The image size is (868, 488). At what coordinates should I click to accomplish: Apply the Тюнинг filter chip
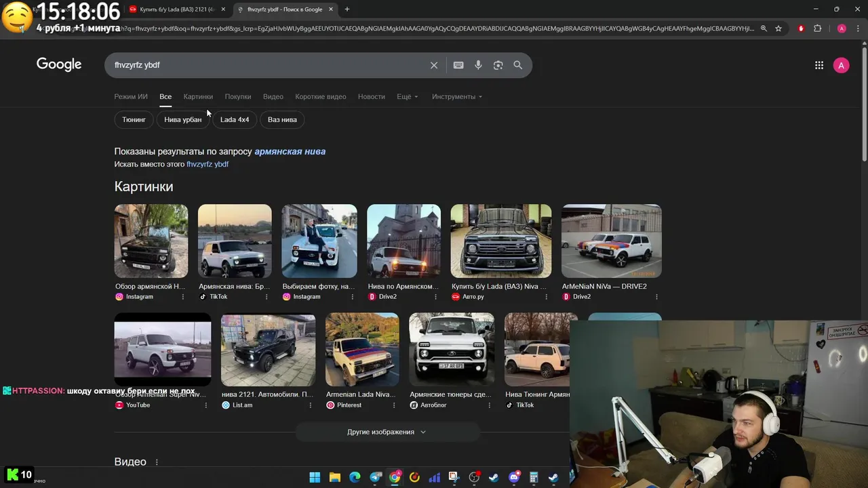tap(134, 119)
